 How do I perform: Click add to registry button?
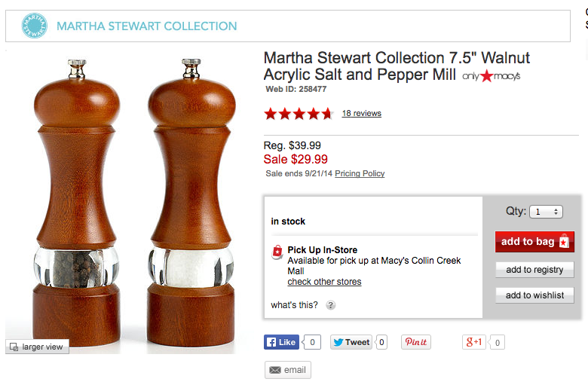point(534,270)
